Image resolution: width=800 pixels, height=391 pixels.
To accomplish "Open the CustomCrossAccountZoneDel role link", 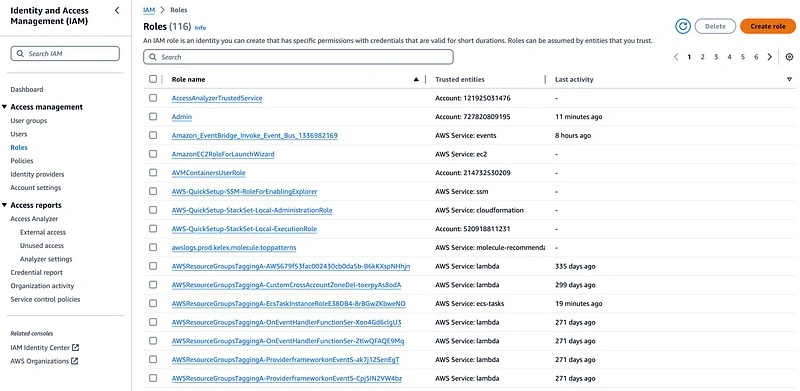I will (287, 284).
